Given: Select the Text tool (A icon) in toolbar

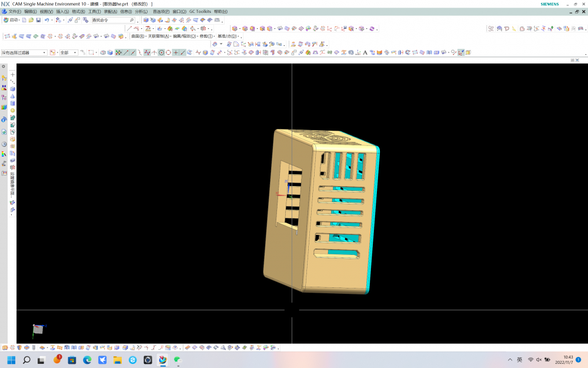Looking at the screenshot, I should tap(365, 52).
